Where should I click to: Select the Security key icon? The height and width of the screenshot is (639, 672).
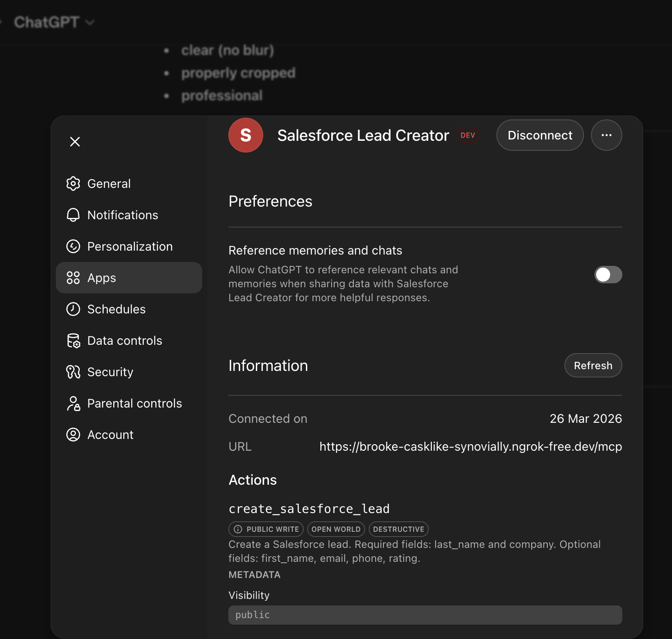pyautogui.click(x=74, y=372)
